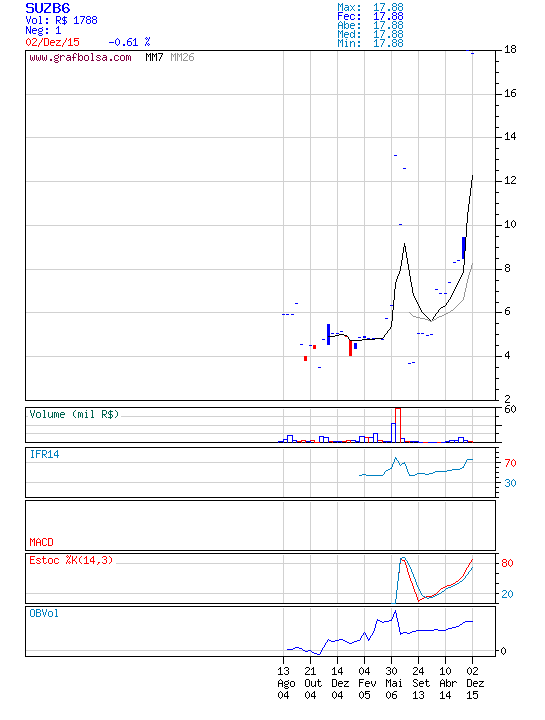Screen dimensions: 545x720
Task: Select the MM26 moving average label
Action: pyautogui.click(x=182, y=57)
